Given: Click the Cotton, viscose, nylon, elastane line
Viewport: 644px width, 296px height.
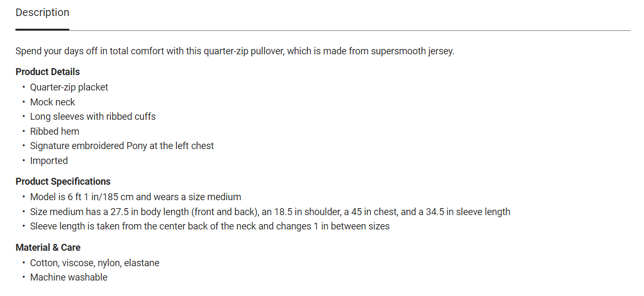Looking at the screenshot, I should pos(95,263).
